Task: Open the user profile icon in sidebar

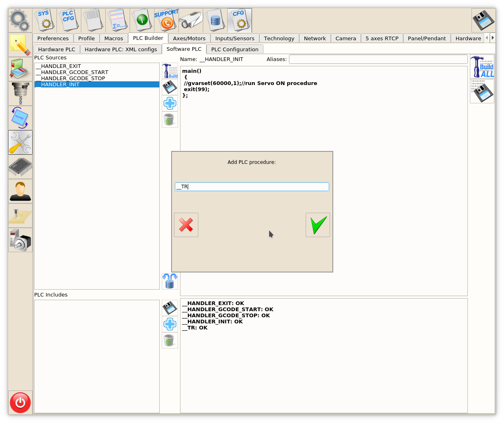Action: [x=20, y=191]
